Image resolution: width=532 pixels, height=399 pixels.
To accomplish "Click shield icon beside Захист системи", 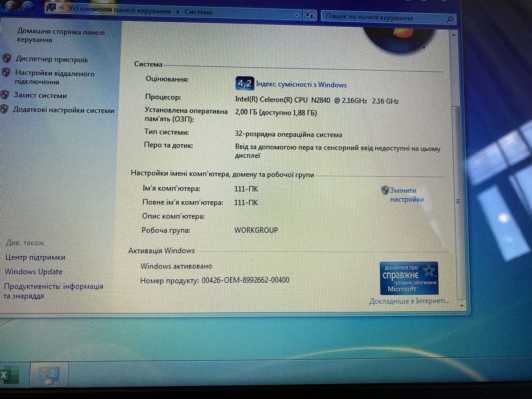I will pos(5,94).
